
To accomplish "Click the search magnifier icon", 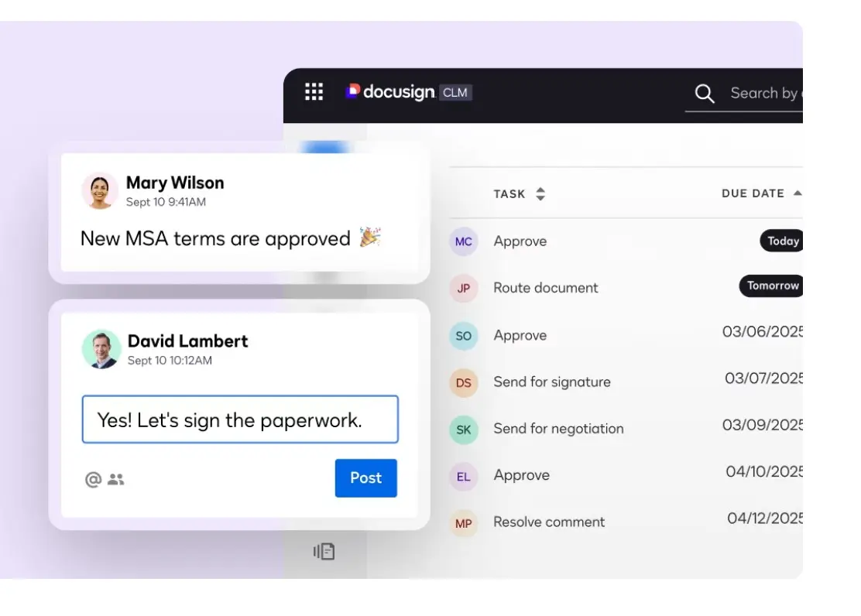I will pos(704,94).
